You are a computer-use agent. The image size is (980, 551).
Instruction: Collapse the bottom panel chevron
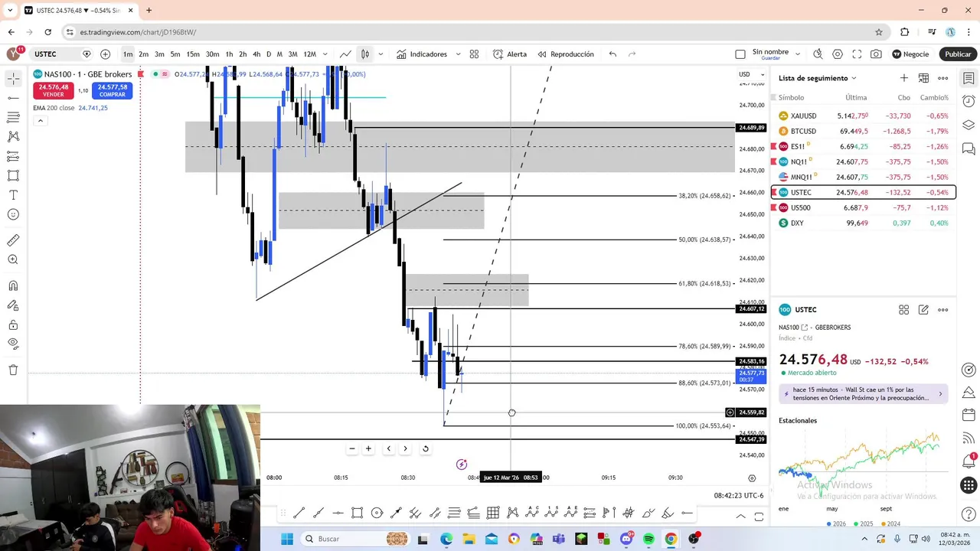(740, 517)
